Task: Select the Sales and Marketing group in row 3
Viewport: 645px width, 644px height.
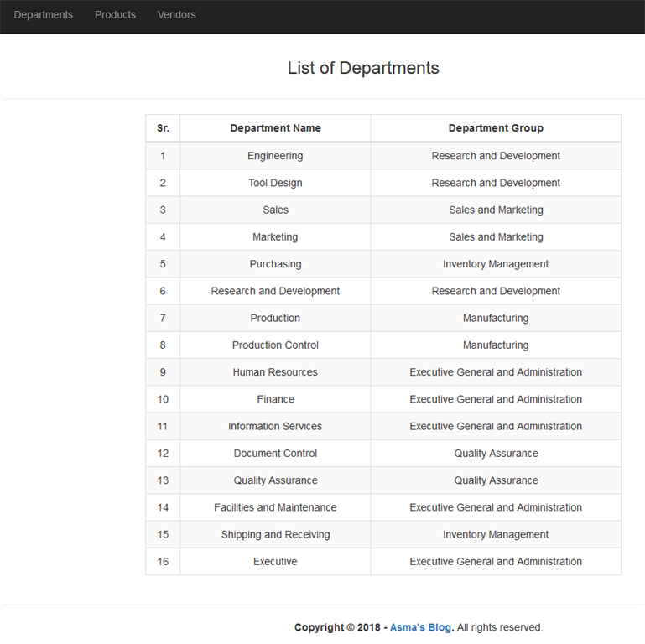Action: [496, 210]
